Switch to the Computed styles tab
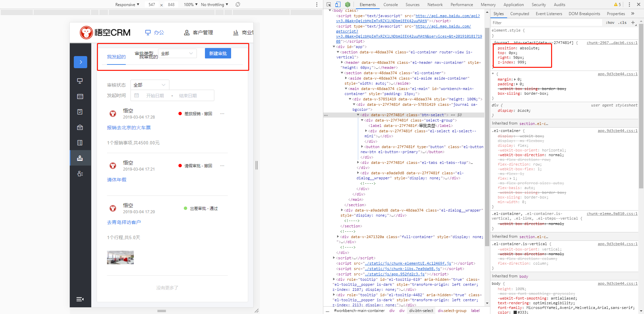 (x=519, y=14)
